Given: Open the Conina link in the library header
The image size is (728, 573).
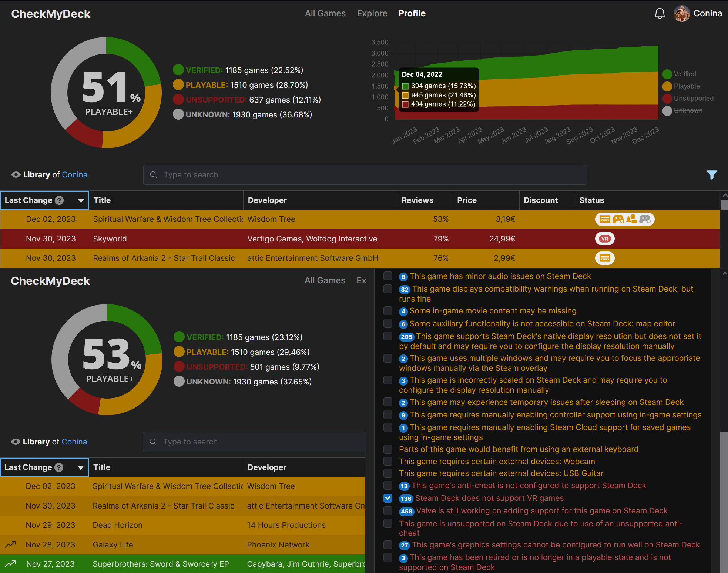Looking at the screenshot, I should pos(74,175).
